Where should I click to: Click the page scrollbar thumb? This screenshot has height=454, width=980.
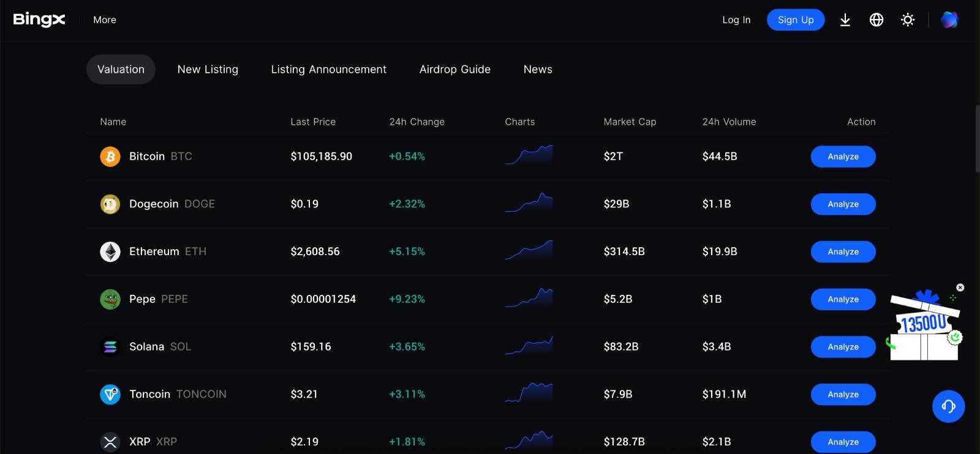click(x=977, y=139)
